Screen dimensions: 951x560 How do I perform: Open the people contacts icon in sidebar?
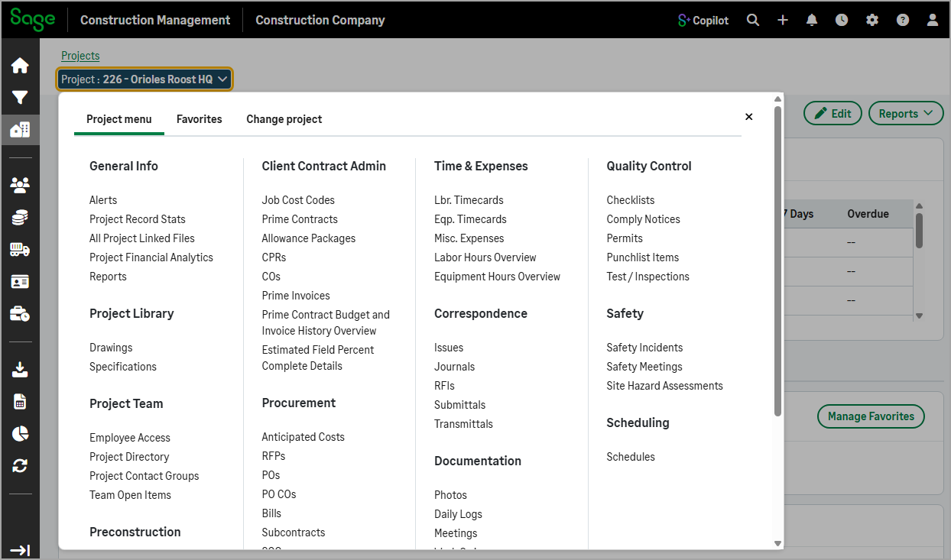(20, 184)
